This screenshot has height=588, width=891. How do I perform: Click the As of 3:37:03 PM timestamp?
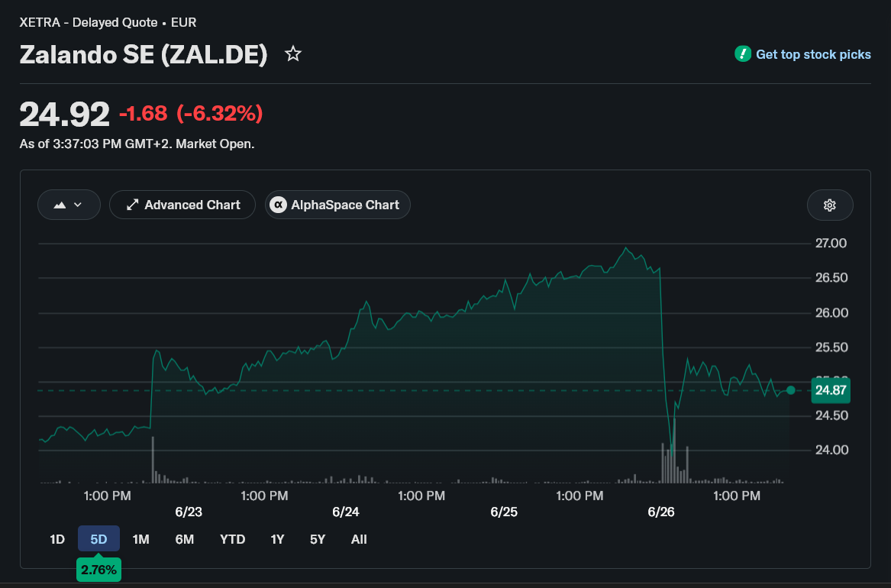coord(137,144)
